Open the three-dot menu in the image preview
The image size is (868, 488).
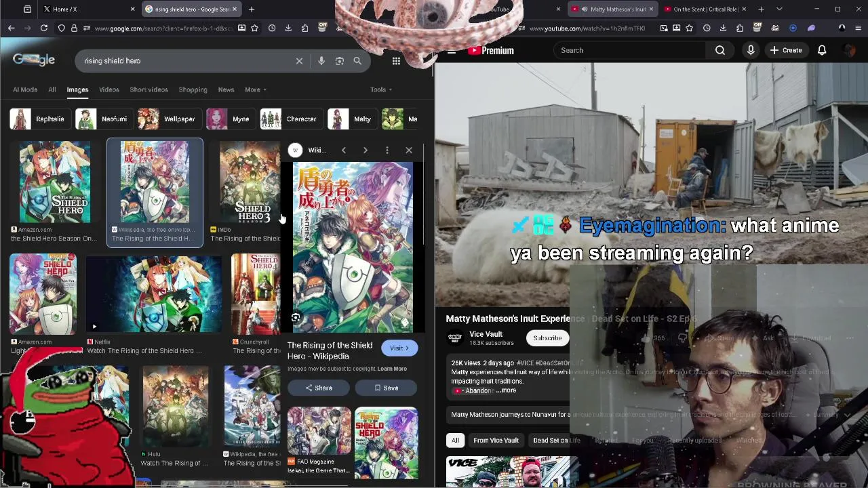tap(387, 150)
